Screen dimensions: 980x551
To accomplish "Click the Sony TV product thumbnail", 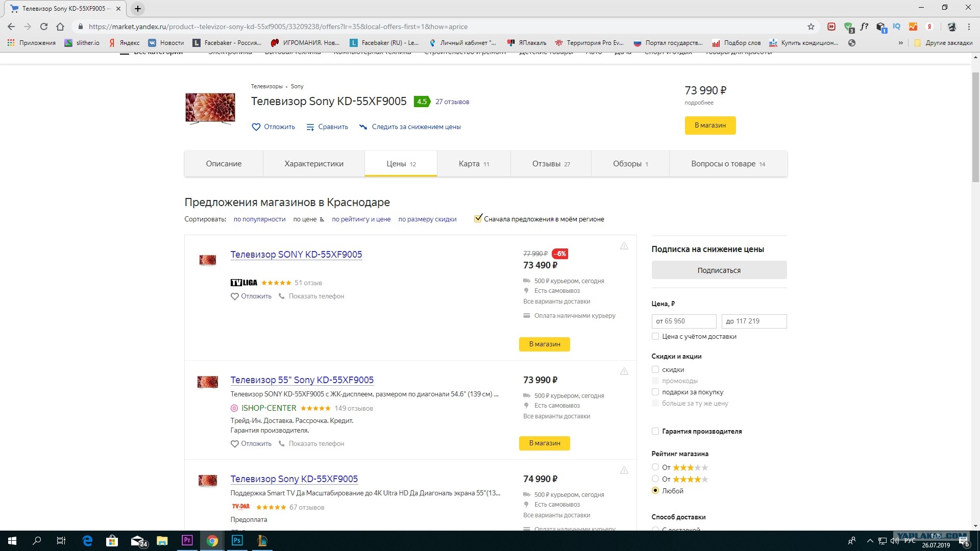I will [x=210, y=108].
